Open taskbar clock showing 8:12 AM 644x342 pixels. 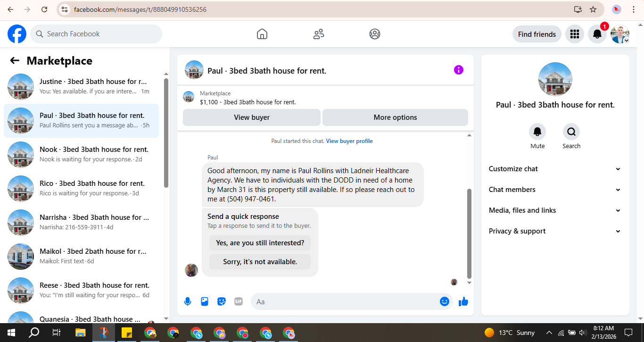[603, 333]
